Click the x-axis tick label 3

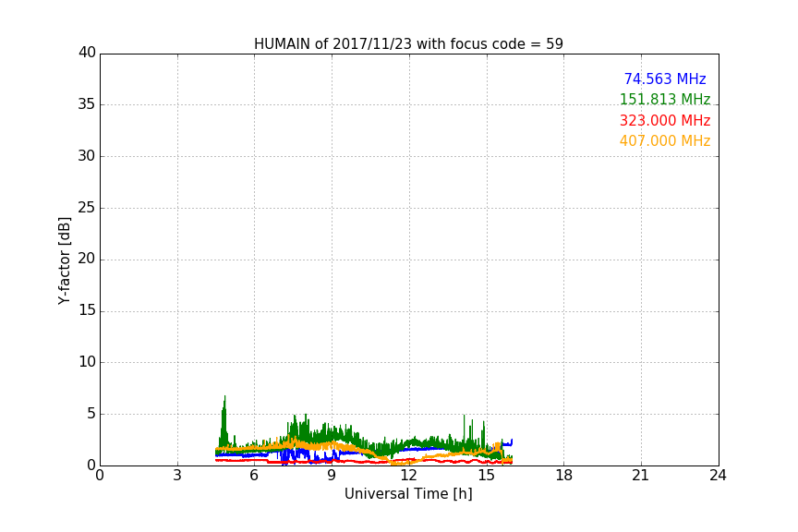pos(177,476)
